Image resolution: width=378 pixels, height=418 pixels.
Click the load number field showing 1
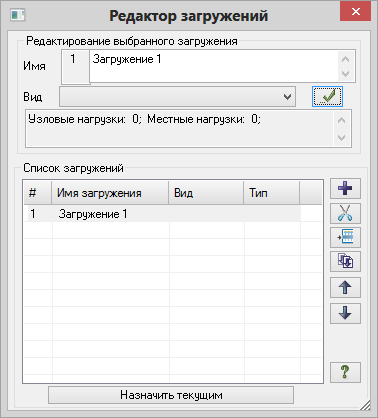(x=75, y=67)
